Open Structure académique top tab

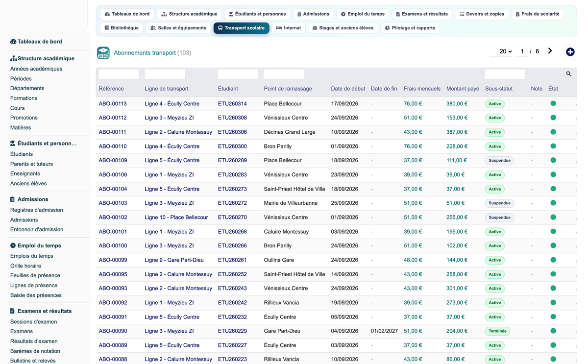[x=189, y=14]
